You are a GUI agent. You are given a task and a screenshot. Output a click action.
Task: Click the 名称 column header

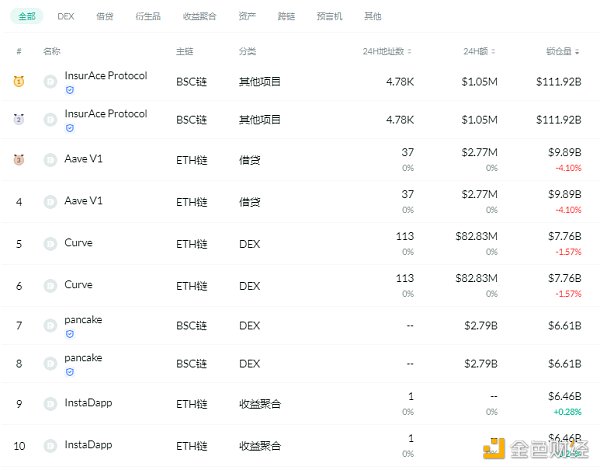coord(52,51)
